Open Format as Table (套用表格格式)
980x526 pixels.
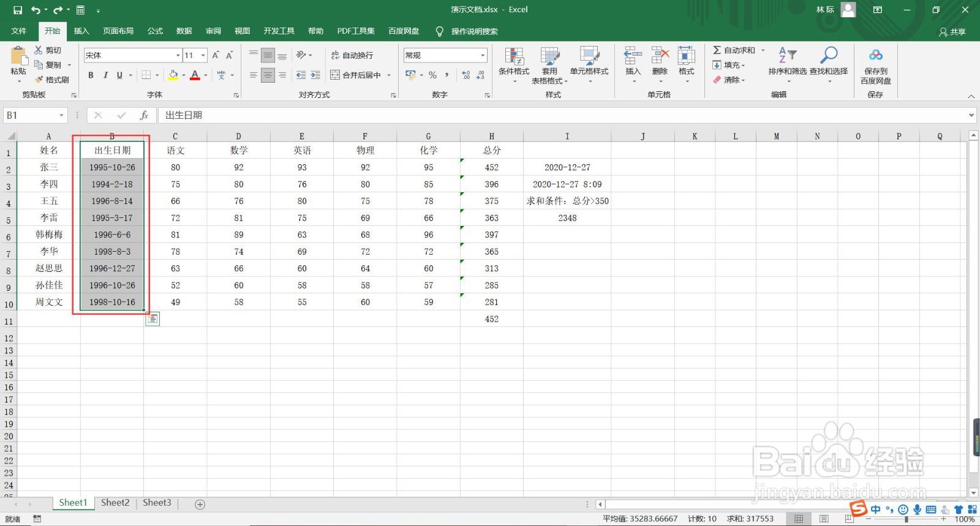point(549,65)
